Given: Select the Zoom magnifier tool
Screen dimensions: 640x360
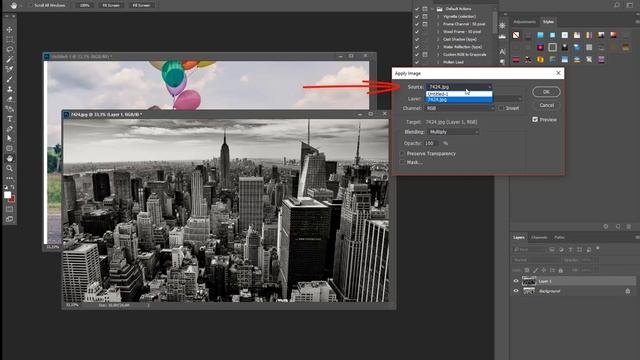Looking at the screenshot, I should click(9, 168).
